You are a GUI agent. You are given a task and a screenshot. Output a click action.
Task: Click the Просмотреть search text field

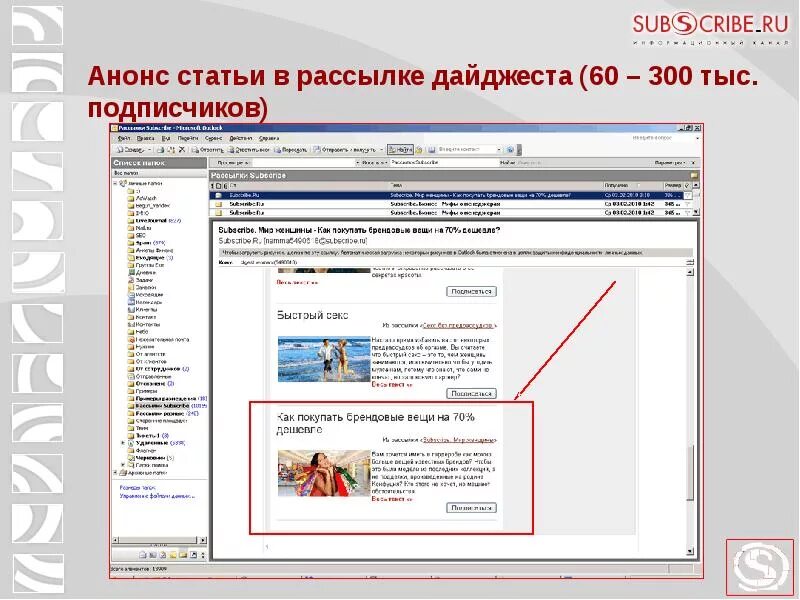tap(304, 163)
